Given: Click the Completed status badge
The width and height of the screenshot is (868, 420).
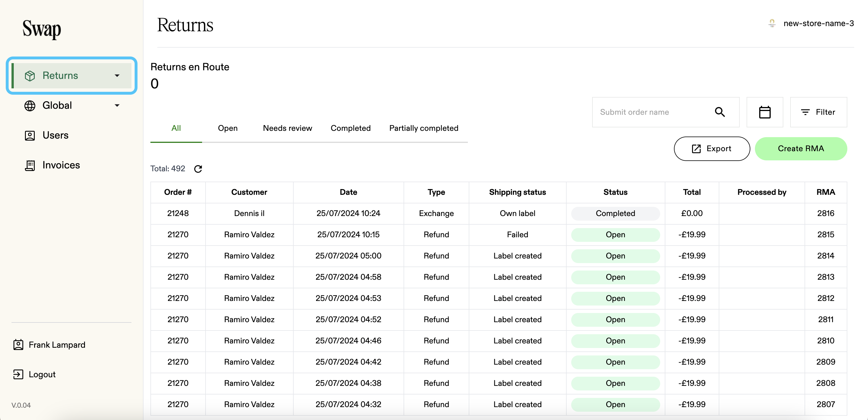Looking at the screenshot, I should 615,213.
